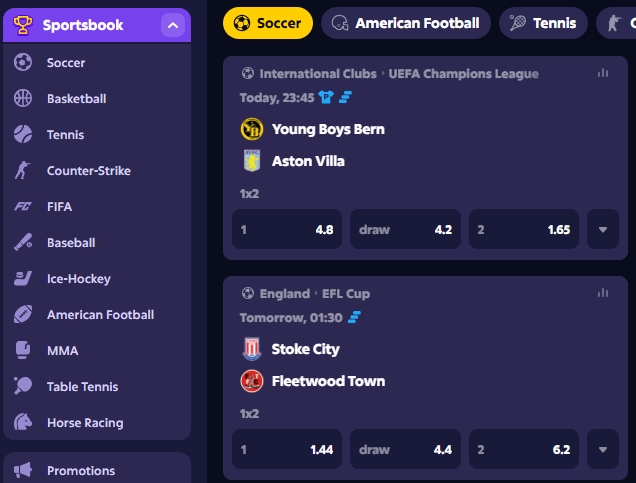Screen dimensions: 636x483
Task: Click the MMA glove icon
Action: tap(23, 351)
